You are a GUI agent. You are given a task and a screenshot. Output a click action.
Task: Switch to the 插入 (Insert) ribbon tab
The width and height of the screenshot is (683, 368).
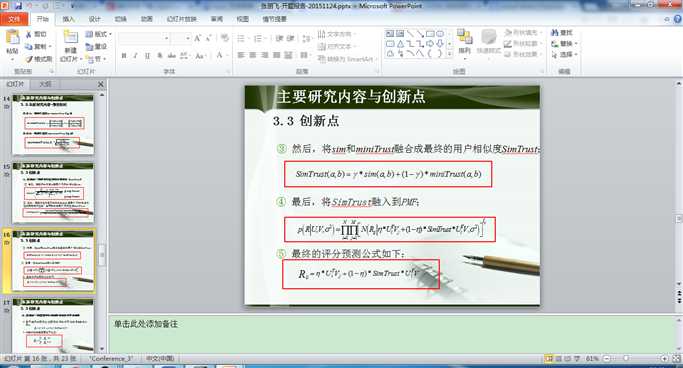68,19
